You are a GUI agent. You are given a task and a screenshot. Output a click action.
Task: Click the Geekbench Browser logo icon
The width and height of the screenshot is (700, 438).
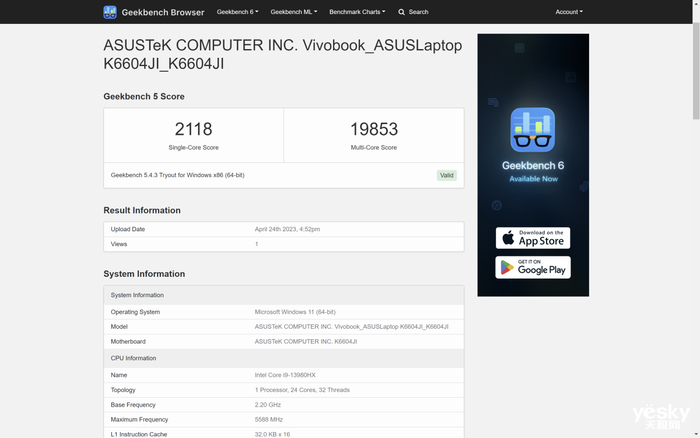(x=110, y=12)
